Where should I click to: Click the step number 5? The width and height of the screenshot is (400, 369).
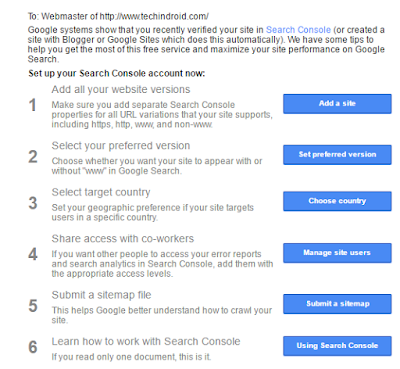[33, 306]
